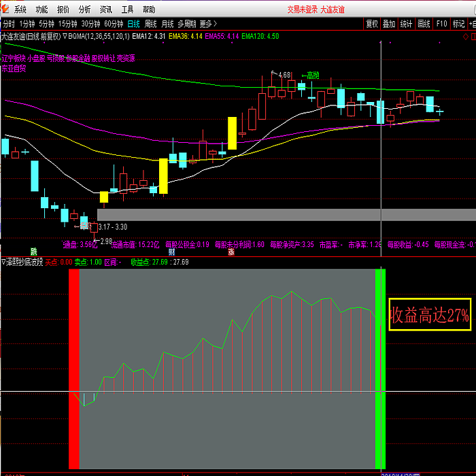Click the 跌 marker icon on timeline

click(x=34, y=252)
